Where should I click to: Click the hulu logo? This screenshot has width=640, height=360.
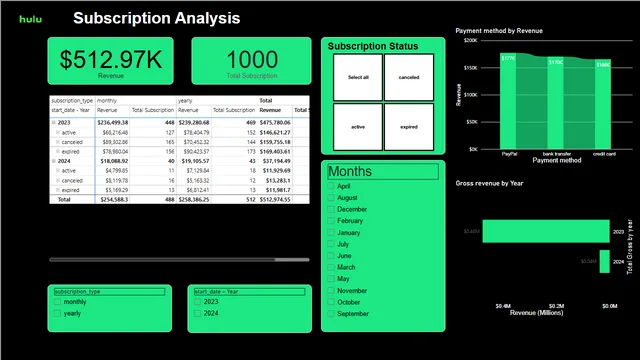[31, 19]
